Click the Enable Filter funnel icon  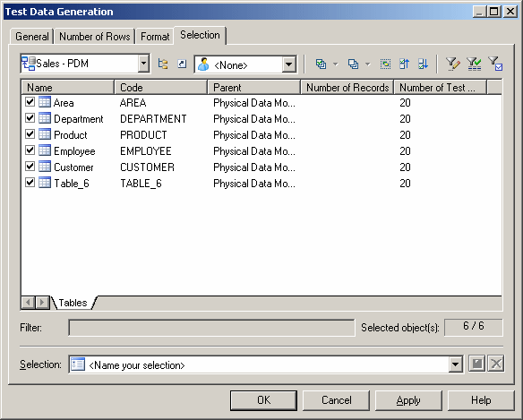pos(474,64)
